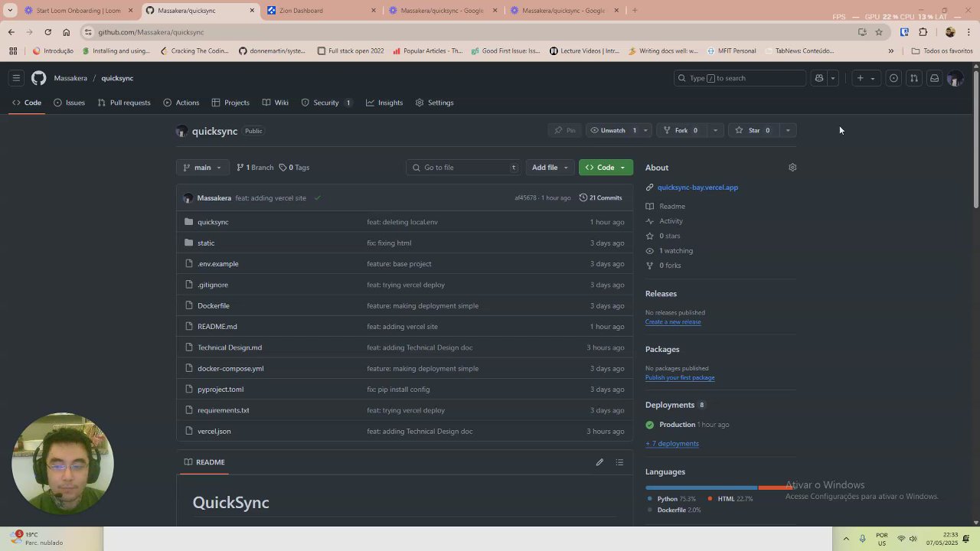Open the Copilot chat icon in header
Viewport: 980px width, 551px height.
(819, 78)
